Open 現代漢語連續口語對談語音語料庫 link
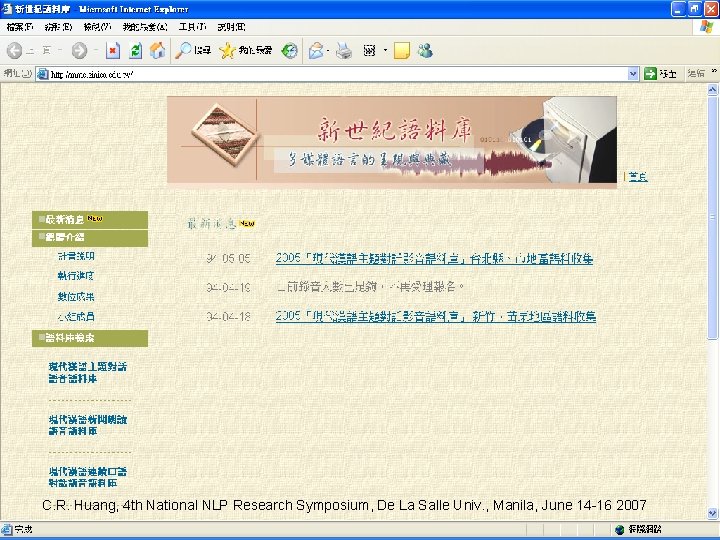720x540 pixels. pos(88,477)
